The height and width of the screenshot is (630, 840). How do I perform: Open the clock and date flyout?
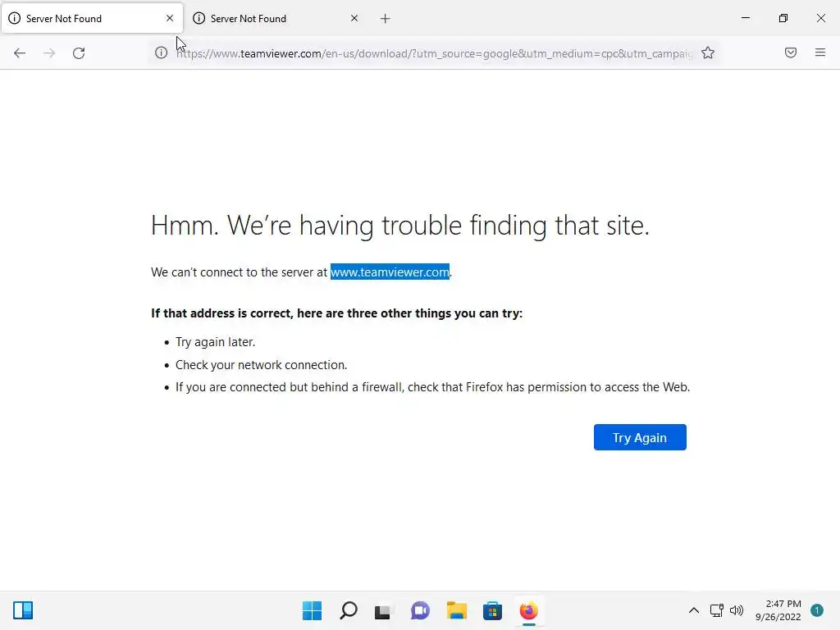point(778,610)
